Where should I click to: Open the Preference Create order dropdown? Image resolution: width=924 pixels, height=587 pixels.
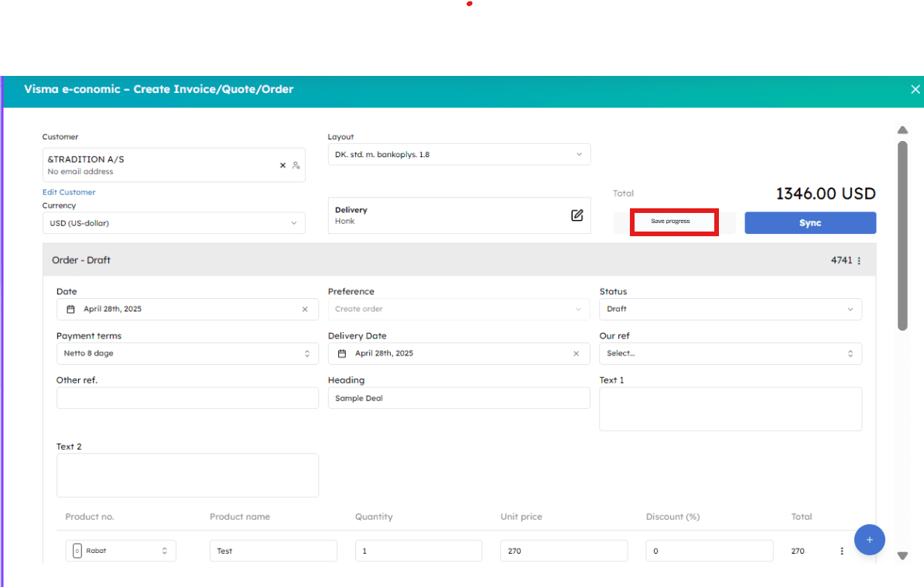pos(459,309)
